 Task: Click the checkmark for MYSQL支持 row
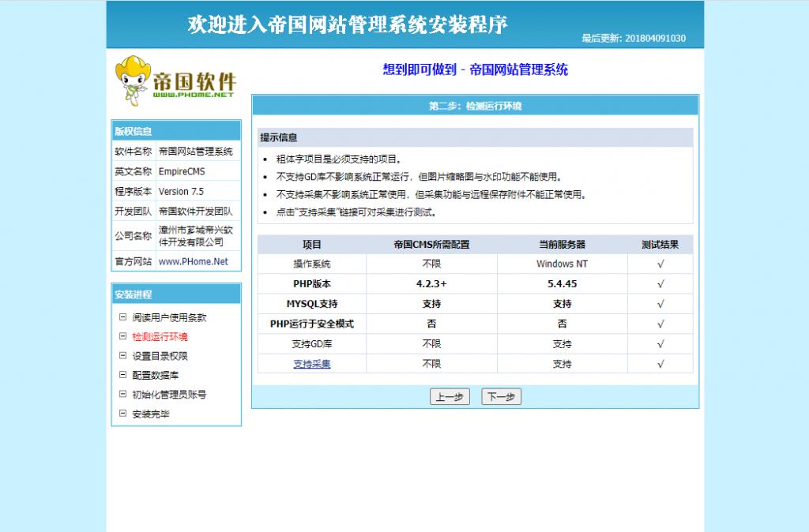660,303
